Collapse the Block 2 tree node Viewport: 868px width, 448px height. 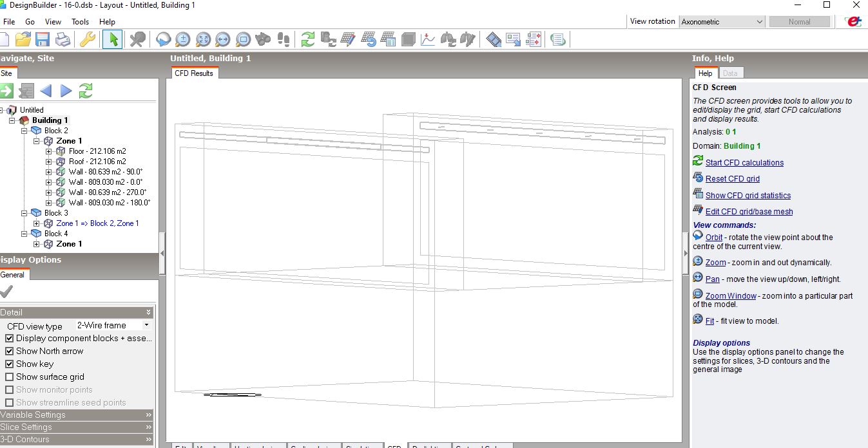point(25,131)
